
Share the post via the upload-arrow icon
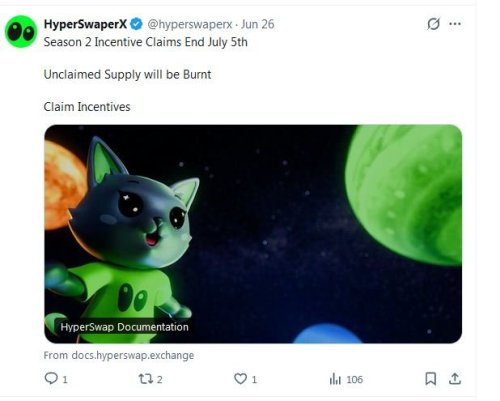[455, 379]
